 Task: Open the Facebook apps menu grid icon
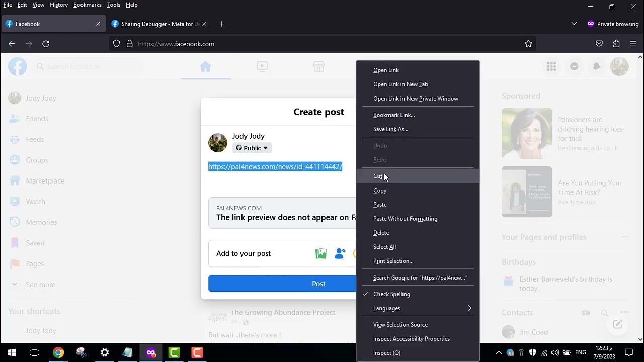point(551,66)
